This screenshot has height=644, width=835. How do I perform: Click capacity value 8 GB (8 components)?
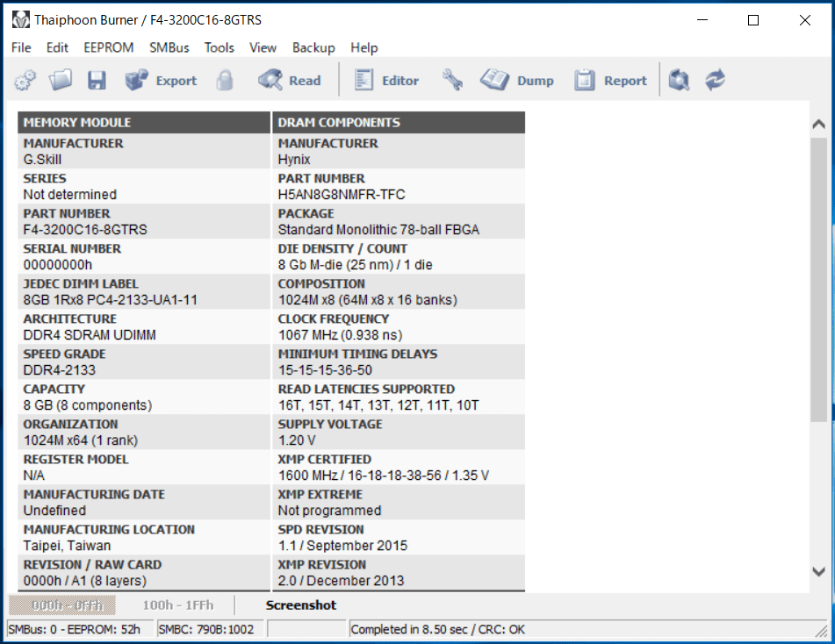[x=87, y=405]
